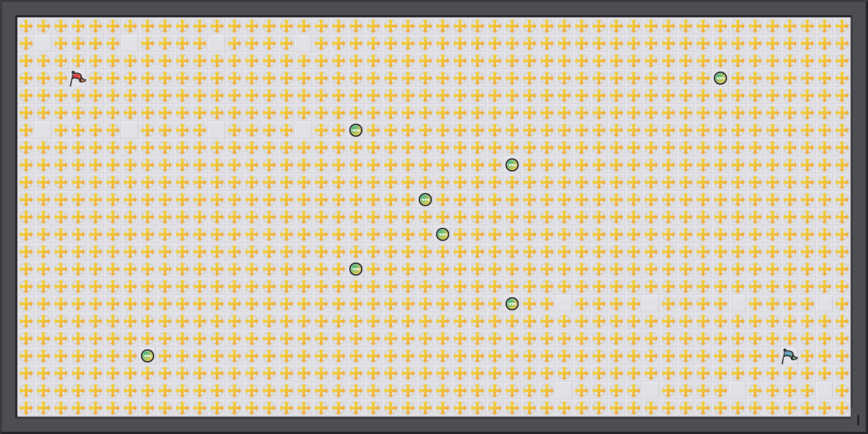The image size is (868, 434).
Task: Select the yellow cross tile in top-right corner
Action: pos(842,26)
